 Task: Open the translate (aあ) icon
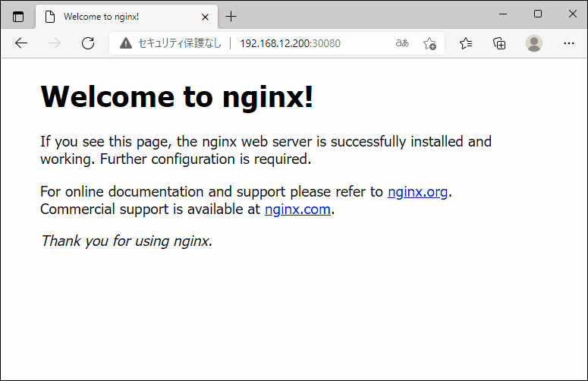tap(402, 43)
